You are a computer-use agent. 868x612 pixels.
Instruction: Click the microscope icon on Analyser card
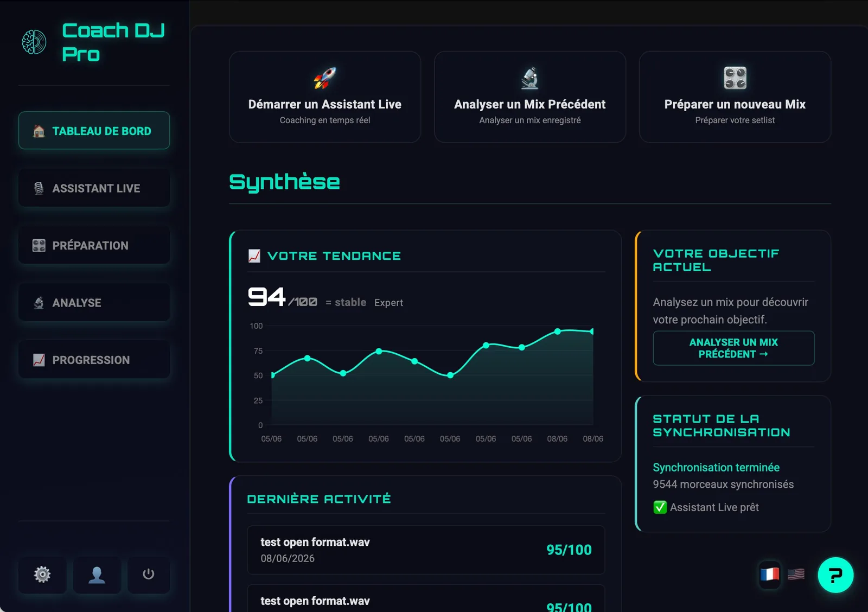click(x=530, y=78)
